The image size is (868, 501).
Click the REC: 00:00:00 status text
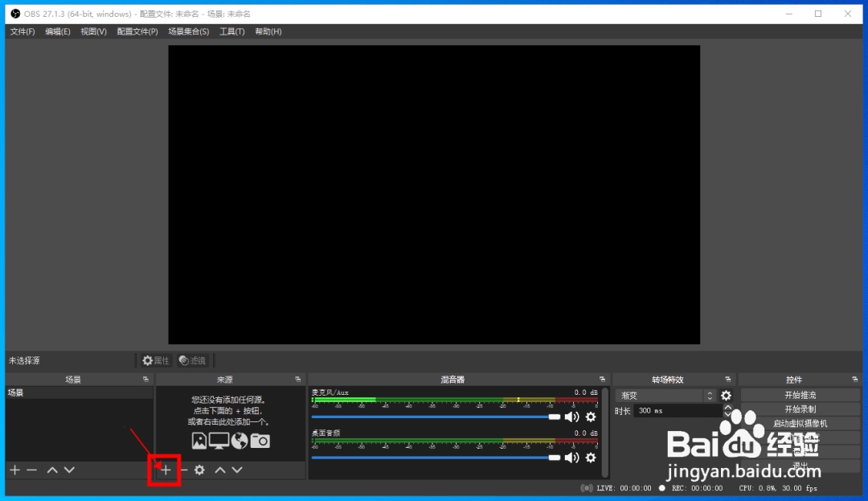697,488
